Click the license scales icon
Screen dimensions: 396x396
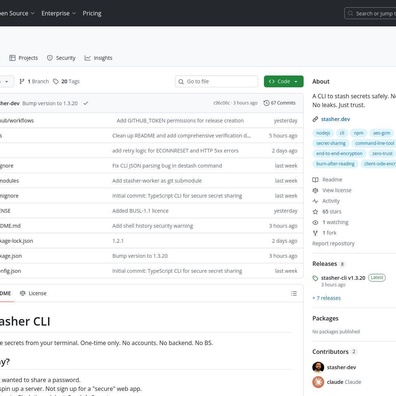[315, 190]
